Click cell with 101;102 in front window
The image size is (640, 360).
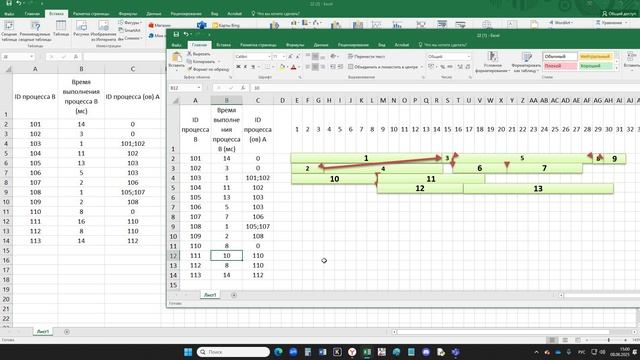(x=258, y=178)
